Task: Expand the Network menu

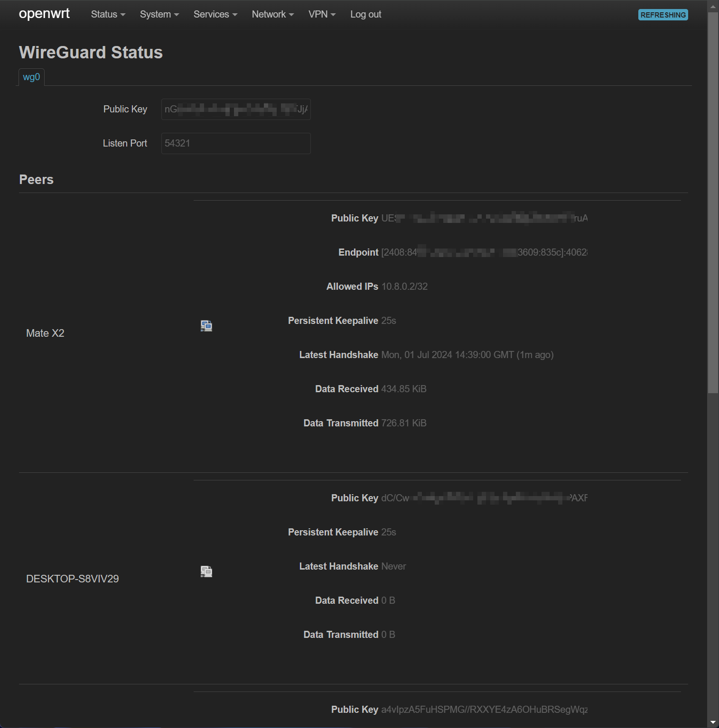Action: pos(273,14)
